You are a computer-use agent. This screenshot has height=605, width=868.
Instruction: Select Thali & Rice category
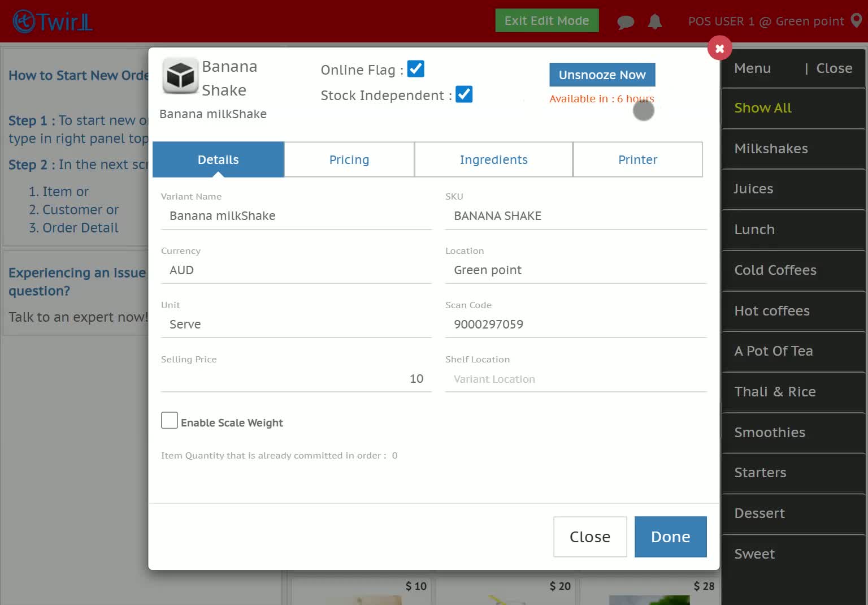(x=793, y=392)
